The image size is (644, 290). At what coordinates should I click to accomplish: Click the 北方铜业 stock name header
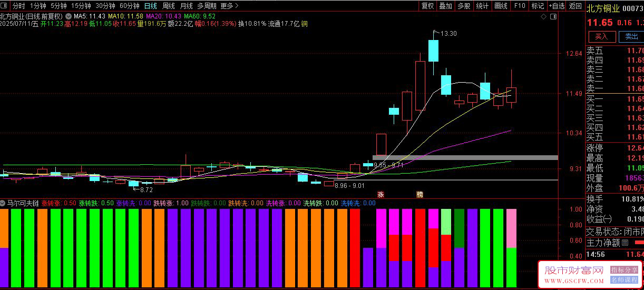click(x=603, y=7)
